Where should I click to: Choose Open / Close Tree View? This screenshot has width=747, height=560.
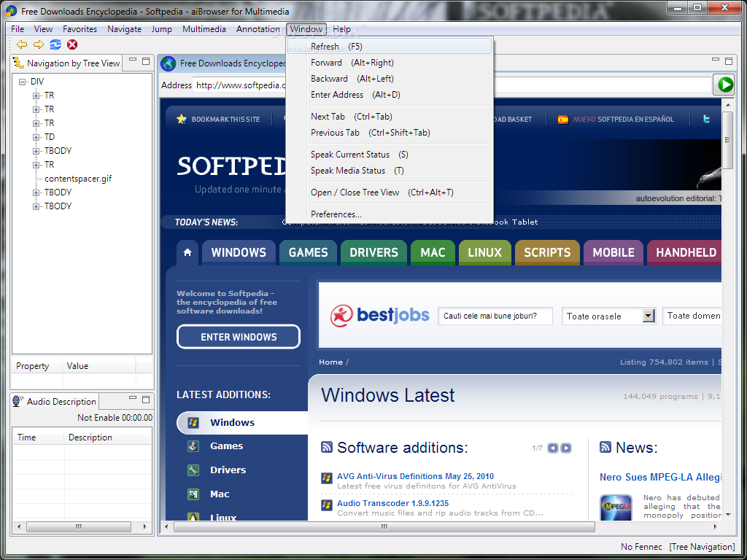tap(390, 192)
